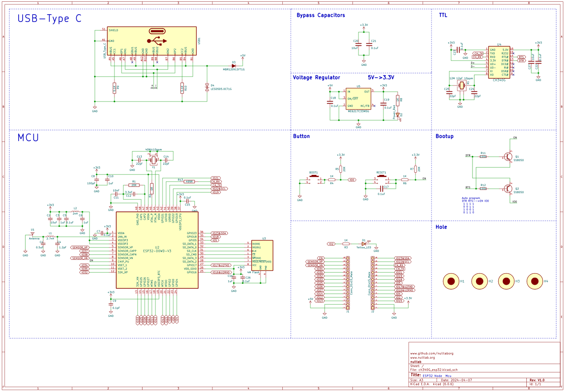Image resolution: width=566 pixels, height=392 pixels.
Task: Select mounting hole H4
Action: pos(535,281)
